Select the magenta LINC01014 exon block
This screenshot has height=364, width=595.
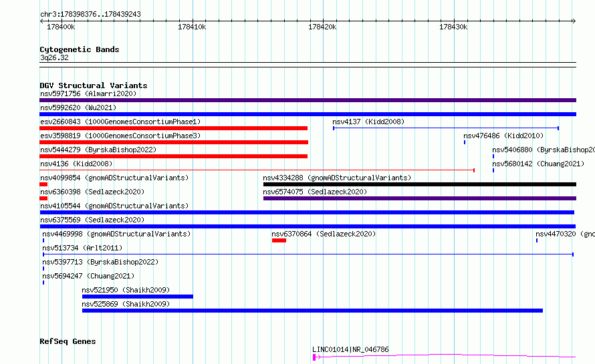pos(314,357)
